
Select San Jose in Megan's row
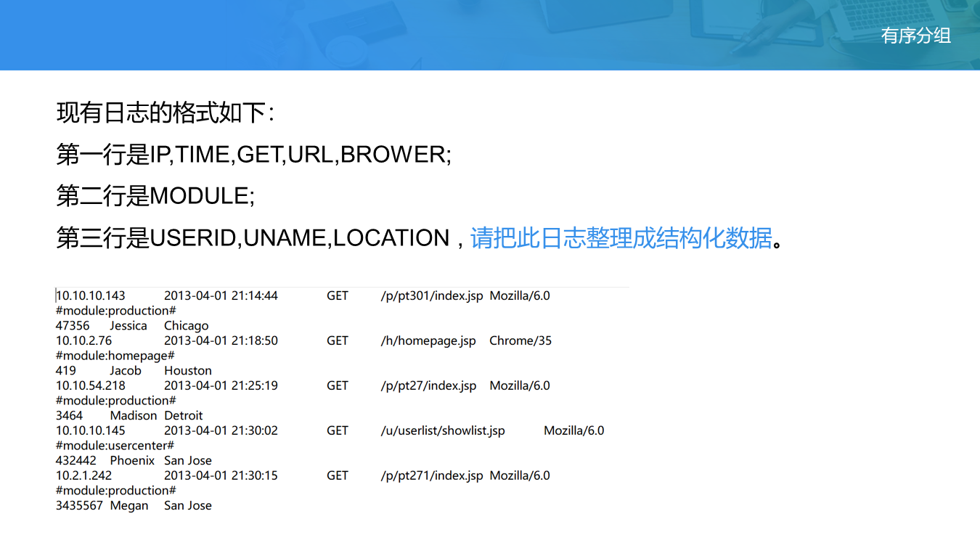coord(188,506)
